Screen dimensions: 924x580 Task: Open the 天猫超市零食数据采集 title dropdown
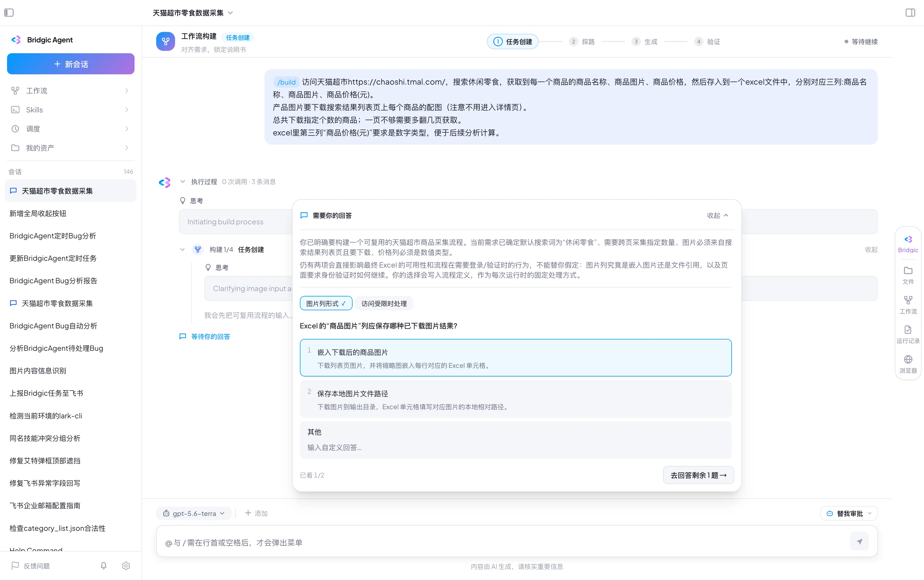coord(193,13)
